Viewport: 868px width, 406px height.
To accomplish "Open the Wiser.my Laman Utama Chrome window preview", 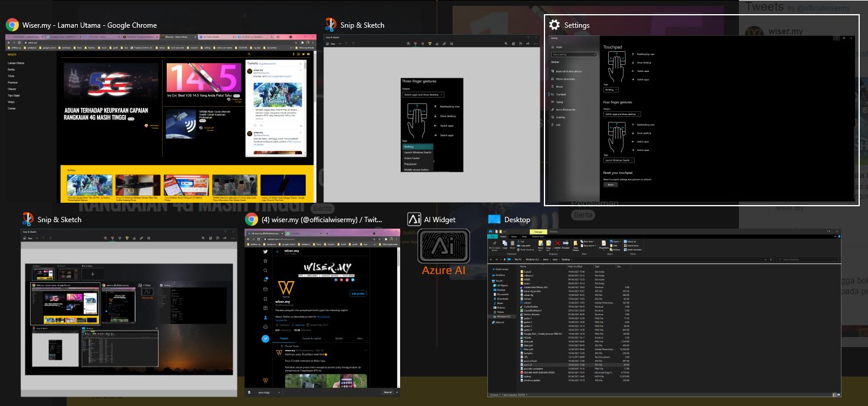I will click(x=160, y=118).
